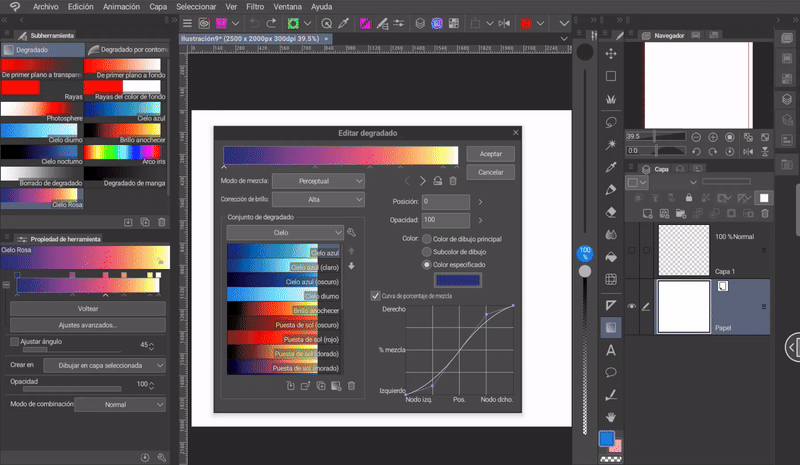Image resolution: width=800 pixels, height=465 pixels.
Task: Open the 'Modo de mezcla' Perceptual dropdown
Action: [x=319, y=181]
